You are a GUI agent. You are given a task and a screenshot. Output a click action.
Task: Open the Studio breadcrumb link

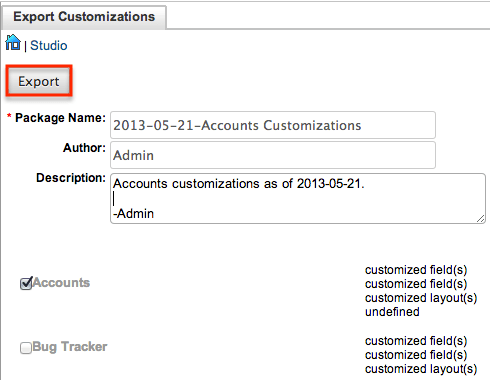tap(49, 46)
